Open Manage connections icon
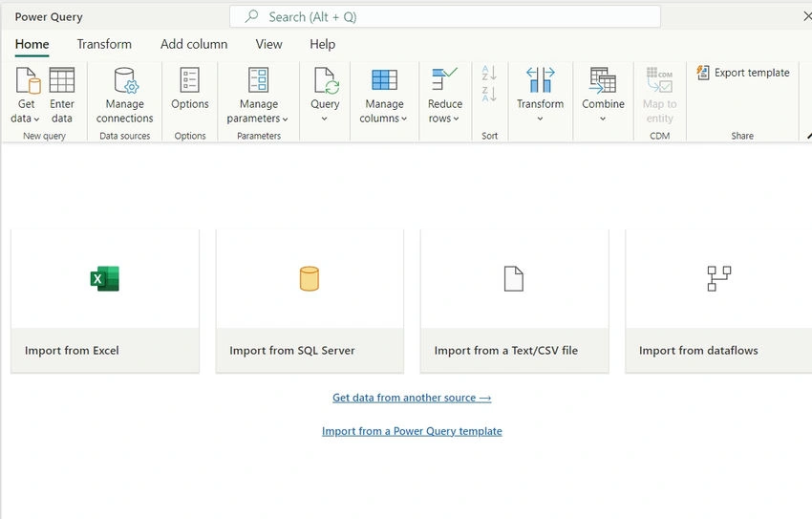Viewport: 812px width, 519px height. pyautogui.click(x=126, y=80)
